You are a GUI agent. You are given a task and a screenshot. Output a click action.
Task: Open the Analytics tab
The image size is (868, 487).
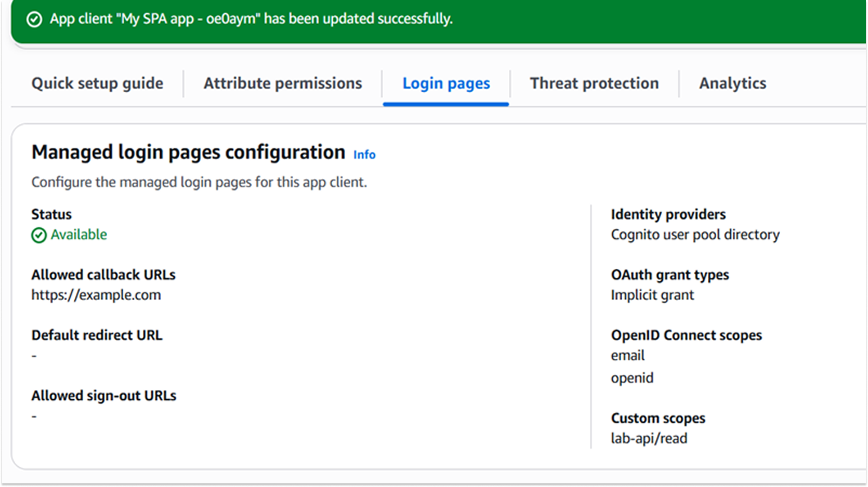coord(732,83)
